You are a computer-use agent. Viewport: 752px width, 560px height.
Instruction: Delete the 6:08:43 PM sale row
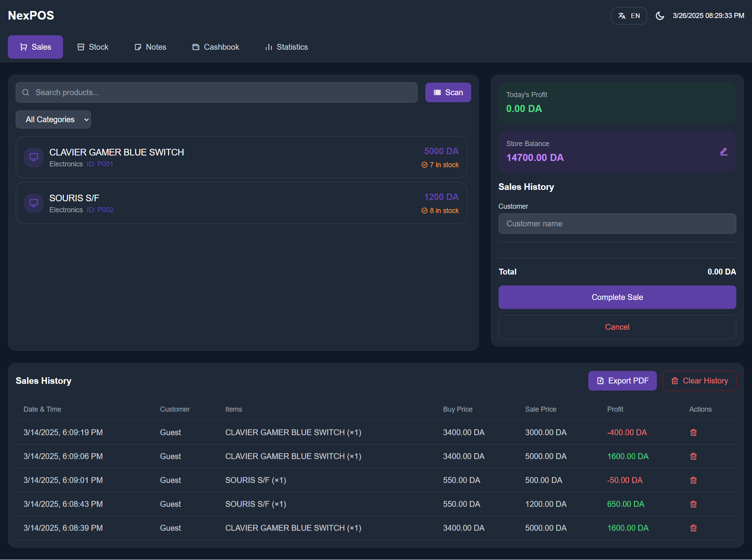click(x=693, y=504)
